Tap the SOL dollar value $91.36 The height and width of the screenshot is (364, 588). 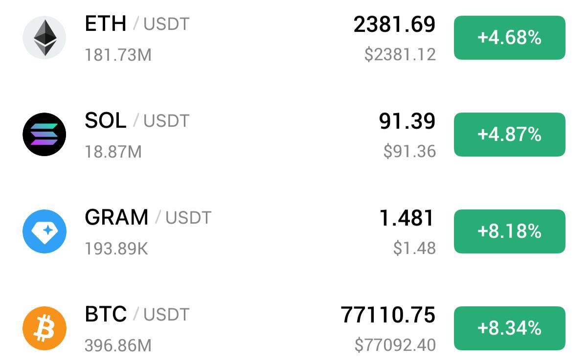pos(409,152)
